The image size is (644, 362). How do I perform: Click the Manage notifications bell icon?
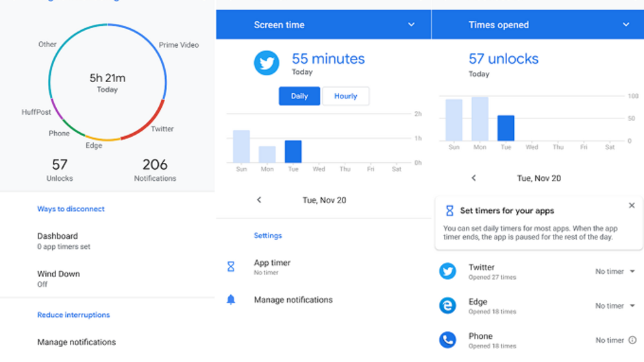(x=231, y=300)
